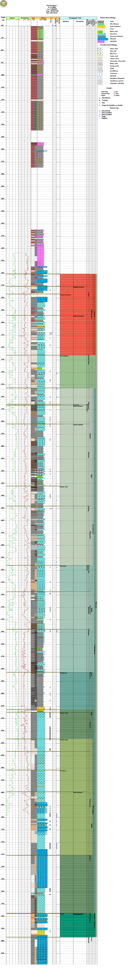128x980 pixels.
Task: Click the Shale lithology legend swatch
Action: point(101,22)
